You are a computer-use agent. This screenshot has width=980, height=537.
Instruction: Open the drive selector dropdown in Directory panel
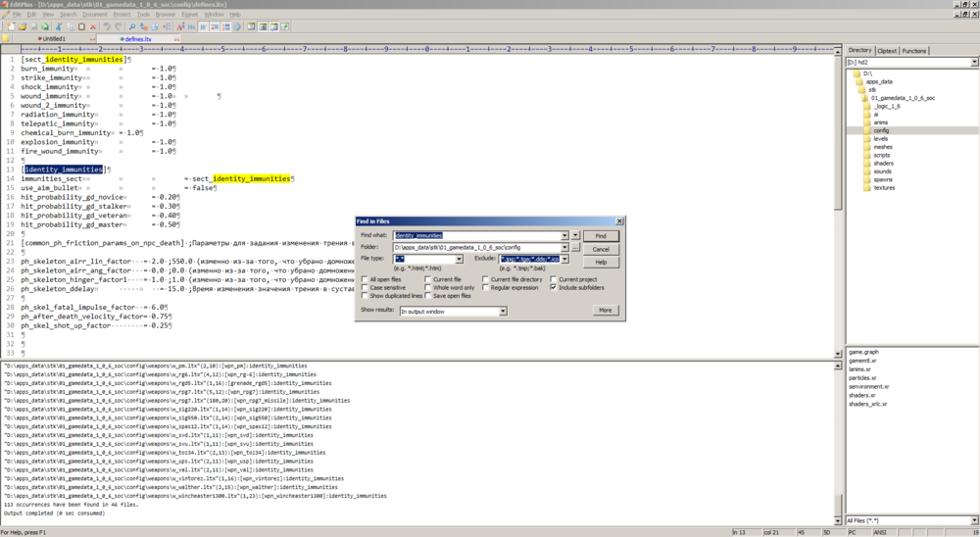point(973,62)
